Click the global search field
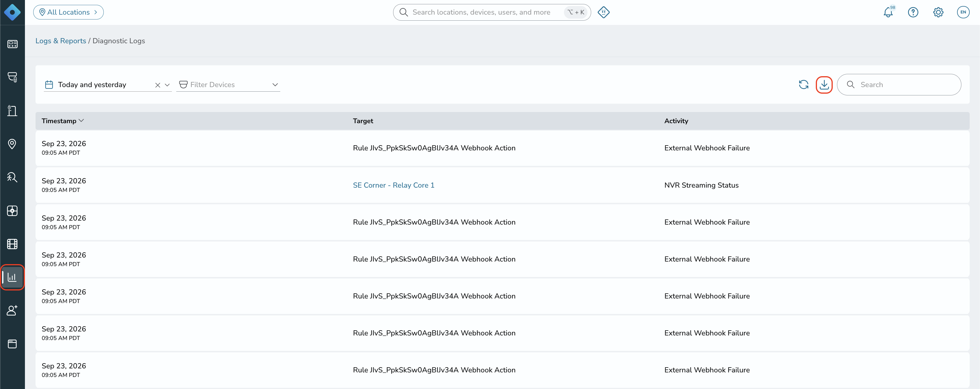The image size is (980, 389). click(x=491, y=12)
